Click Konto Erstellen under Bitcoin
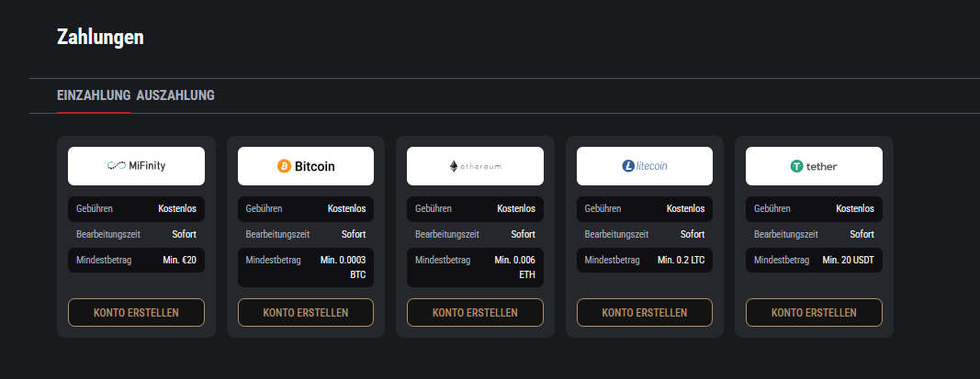Screen dimensions: 980x379 [x=306, y=312]
